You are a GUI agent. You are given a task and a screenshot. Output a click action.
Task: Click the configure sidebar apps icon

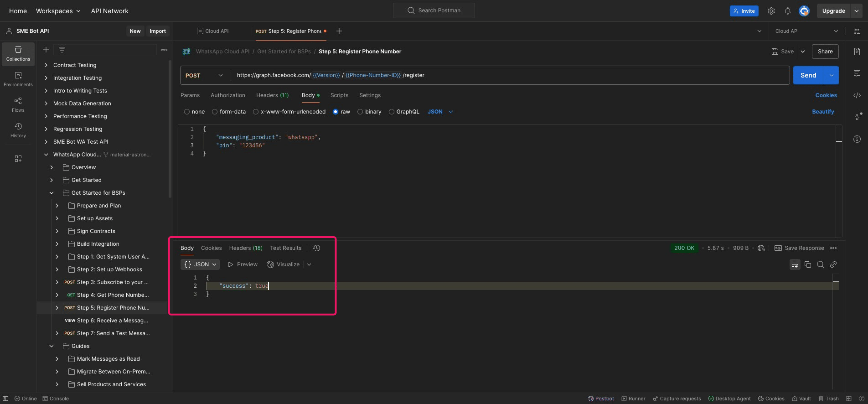pos(18,159)
